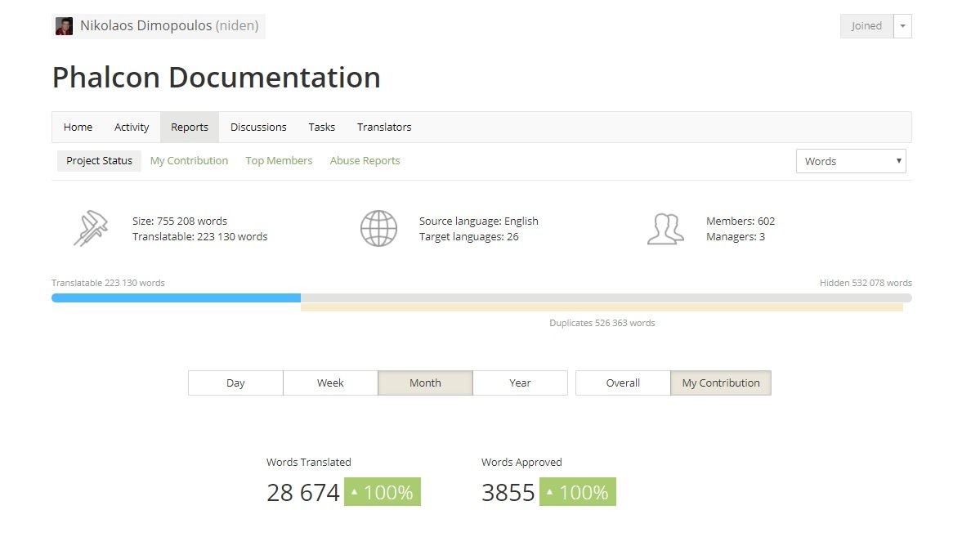Click the globe languages icon
The height and width of the screenshot is (537, 980).
[378, 228]
